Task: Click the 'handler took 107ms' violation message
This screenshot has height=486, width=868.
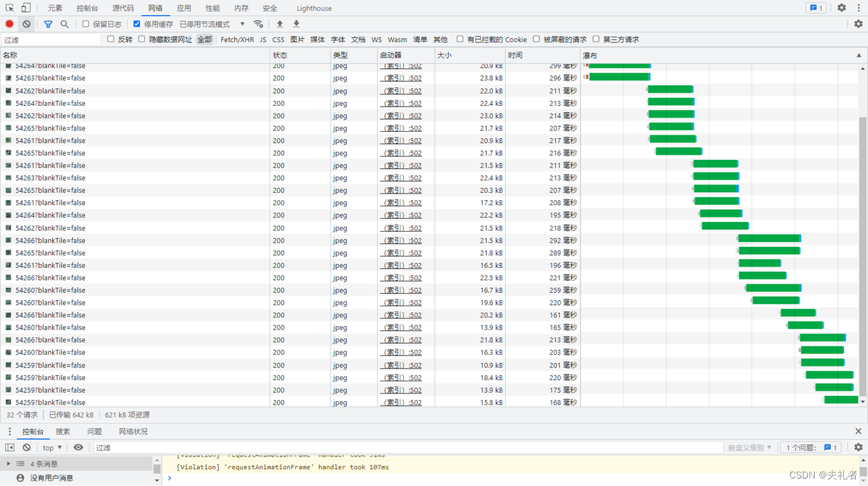Action: (283, 467)
